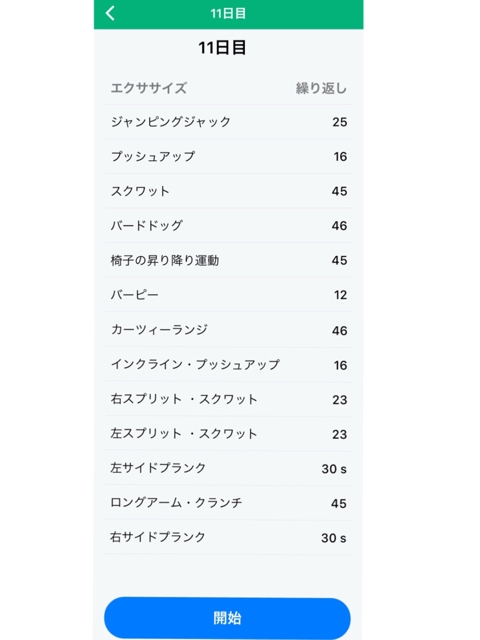This screenshot has width=480, height=640.
Task: Open 椅子の昇り降り運動 exercise
Action: click(229, 260)
